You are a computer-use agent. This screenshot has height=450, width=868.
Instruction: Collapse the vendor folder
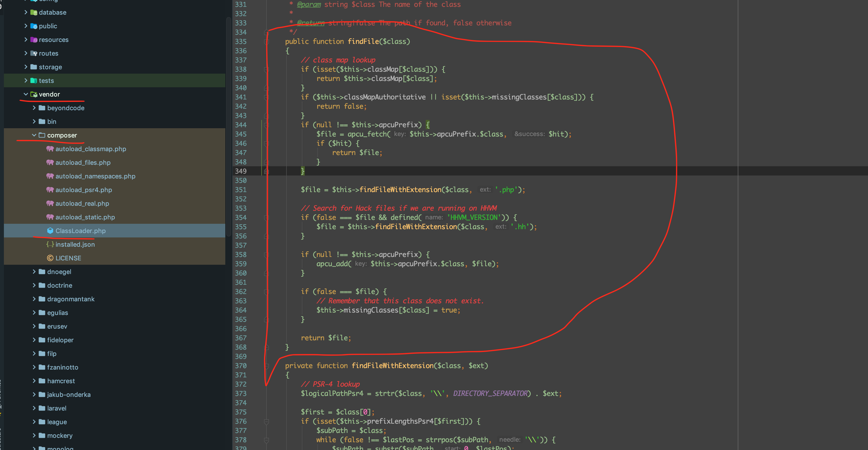26,94
